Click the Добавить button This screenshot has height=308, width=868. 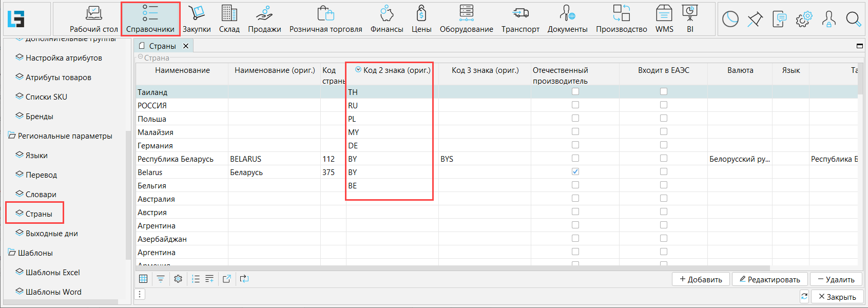click(x=701, y=279)
